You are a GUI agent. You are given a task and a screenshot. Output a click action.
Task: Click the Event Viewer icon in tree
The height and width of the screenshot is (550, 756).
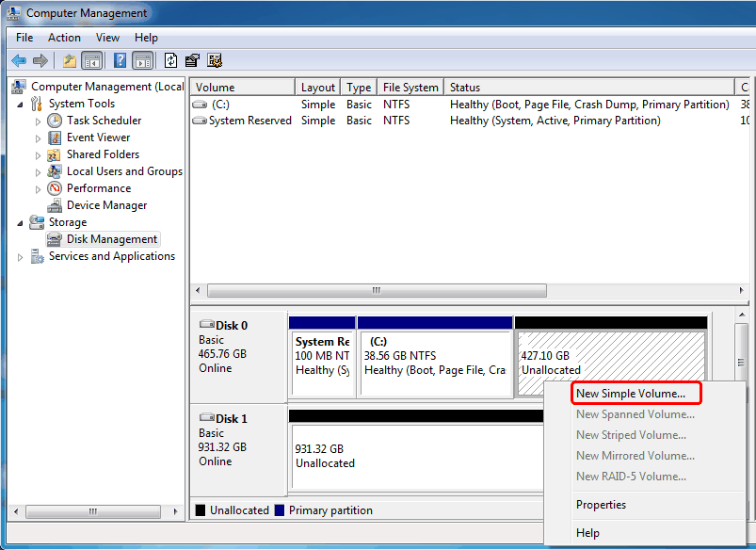coord(55,138)
